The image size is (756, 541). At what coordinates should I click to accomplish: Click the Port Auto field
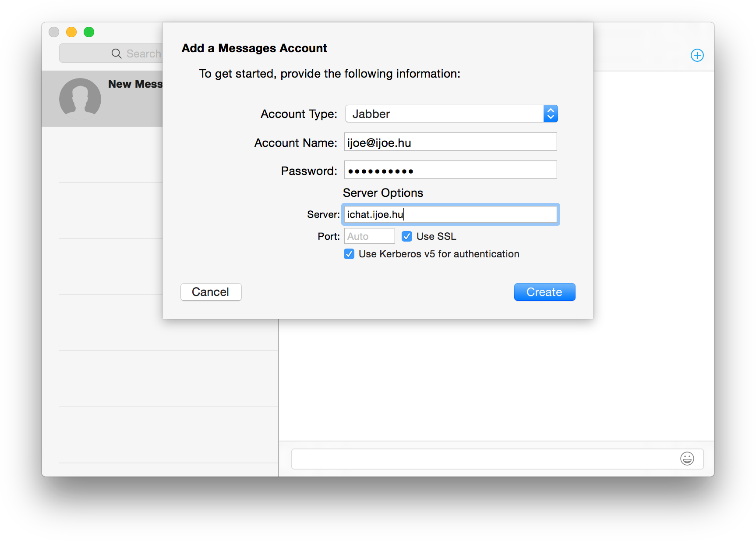pos(369,236)
